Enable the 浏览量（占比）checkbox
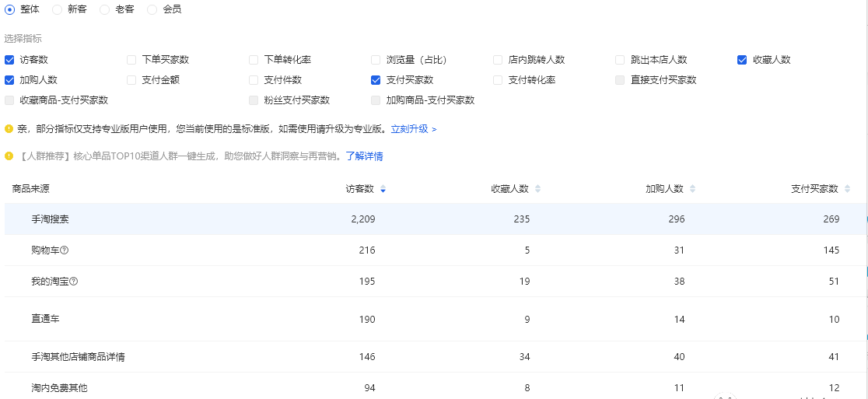Screen dimensions: 868x399 376,60
